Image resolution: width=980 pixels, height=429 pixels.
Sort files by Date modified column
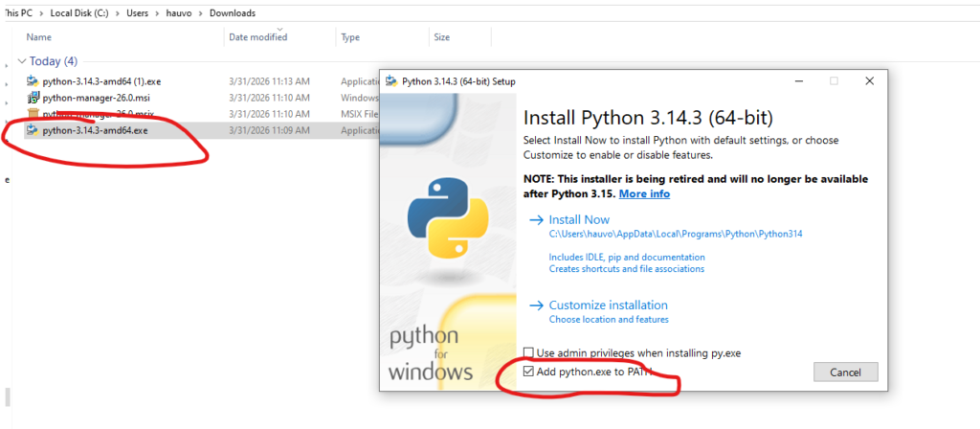tap(257, 37)
